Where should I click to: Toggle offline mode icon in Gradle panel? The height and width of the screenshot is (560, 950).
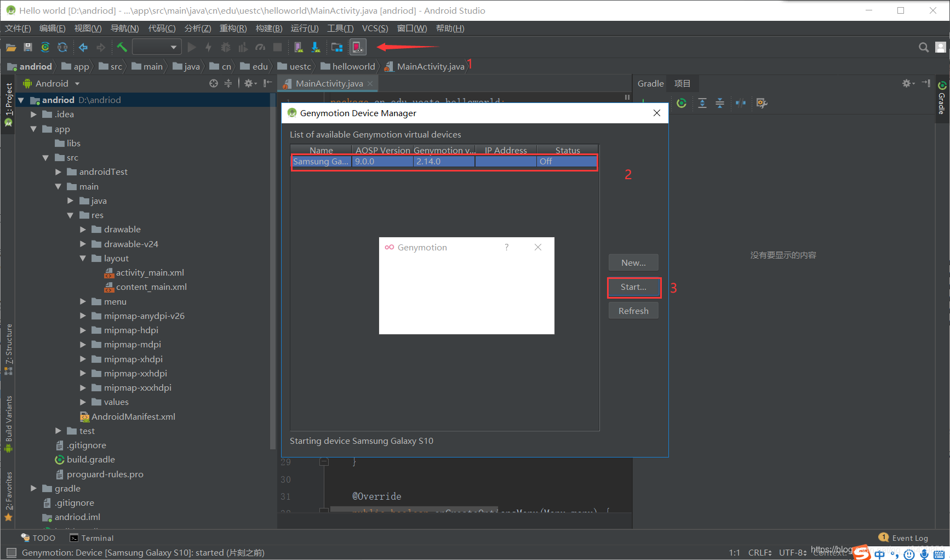coord(741,103)
